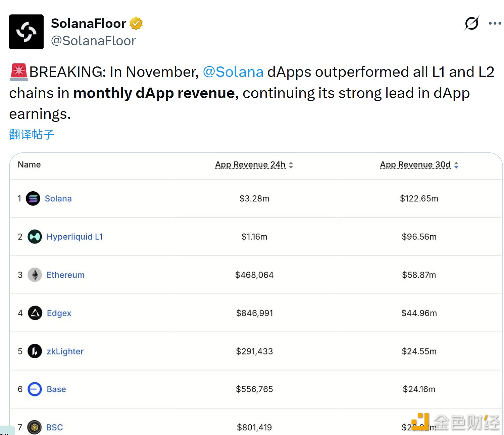Click the SolanaFloor profile avatar
This screenshot has width=504, height=435.
coord(26,32)
